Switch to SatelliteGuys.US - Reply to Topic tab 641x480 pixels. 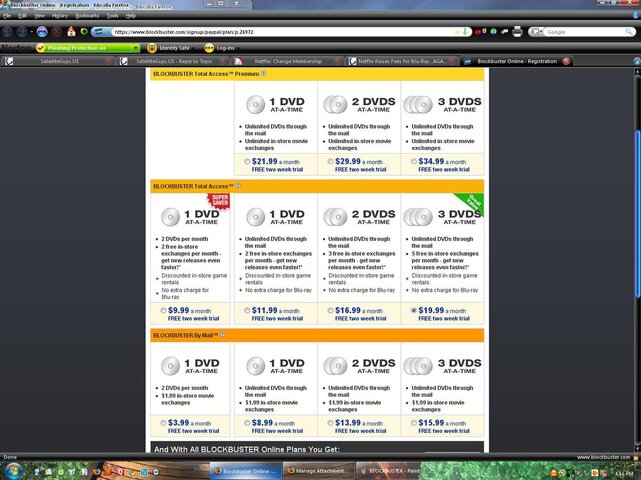(174, 61)
